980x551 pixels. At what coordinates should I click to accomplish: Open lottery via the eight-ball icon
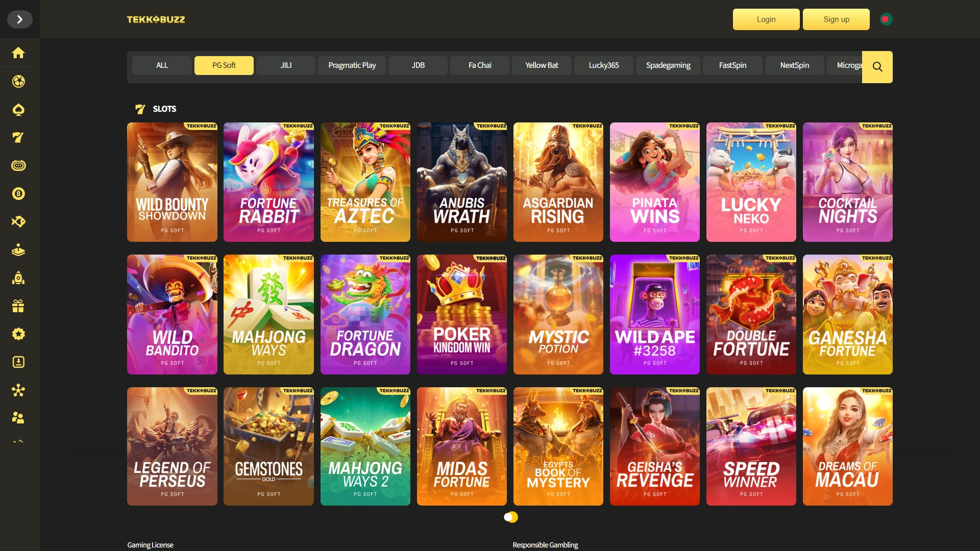tap(18, 194)
